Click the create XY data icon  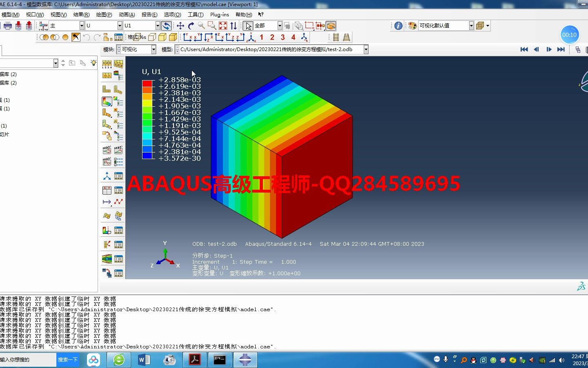tap(107, 190)
